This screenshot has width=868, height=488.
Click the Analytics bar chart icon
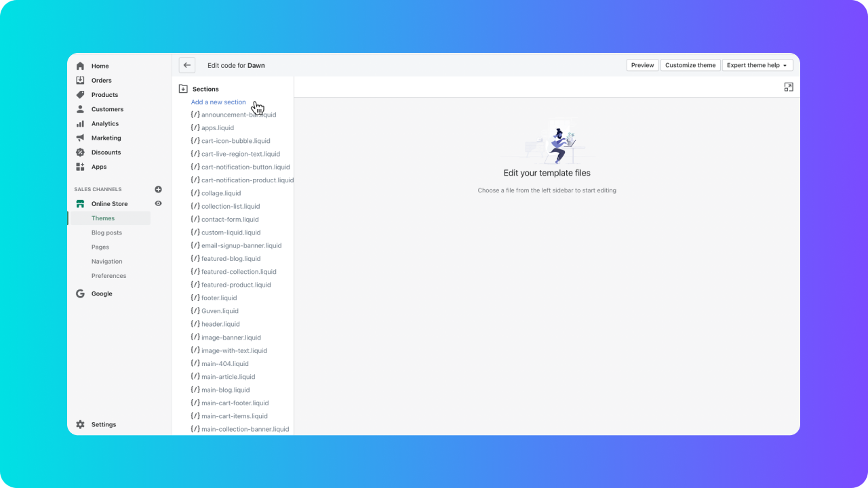click(80, 123)
